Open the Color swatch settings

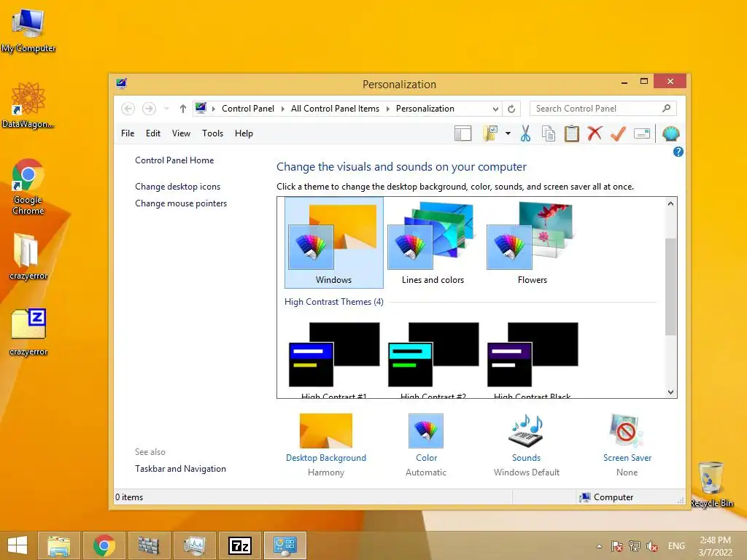[426, 445]
